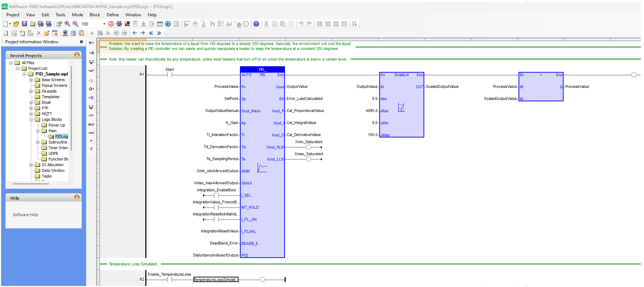Select the Data Window tree item
Image resolution: width=644 pixels, height=287 pixels.
click(x=53, y=170)
